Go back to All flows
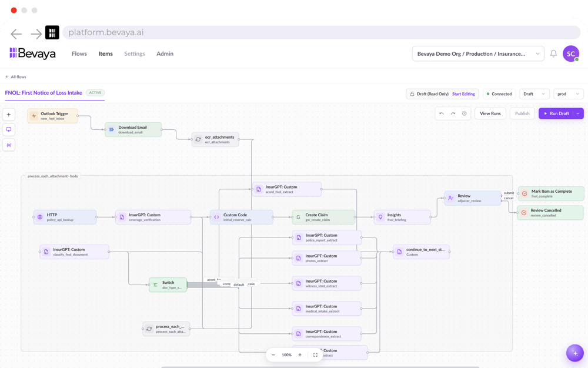Image resolution: width=588 pixels, height=368 pixels. [16, 77]
